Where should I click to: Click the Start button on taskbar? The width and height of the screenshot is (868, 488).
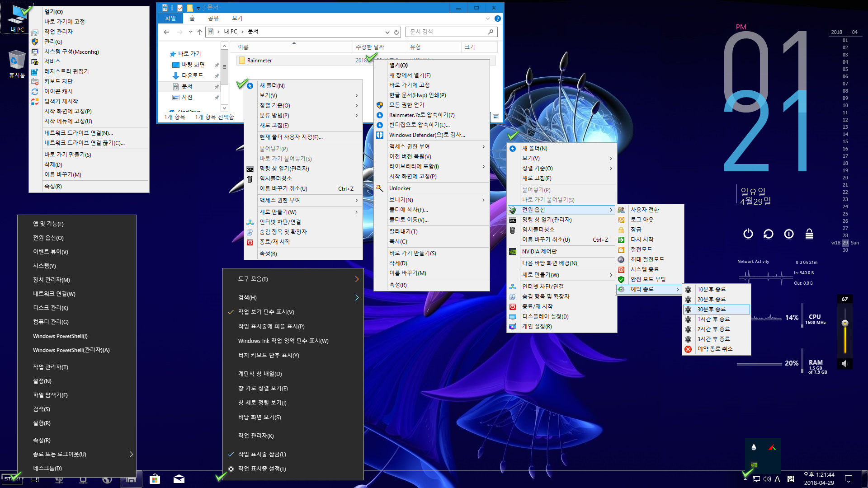tap(12, 479)
